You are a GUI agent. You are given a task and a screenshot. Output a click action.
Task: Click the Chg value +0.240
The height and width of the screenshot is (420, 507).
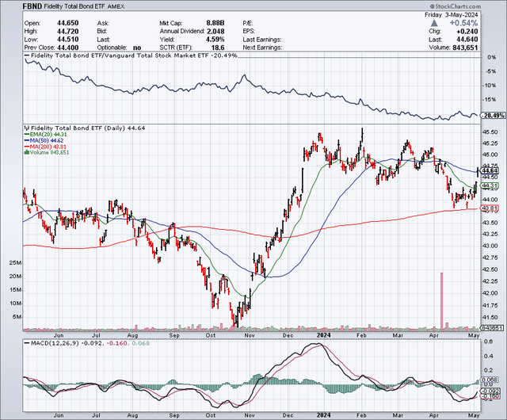[467, 32]
